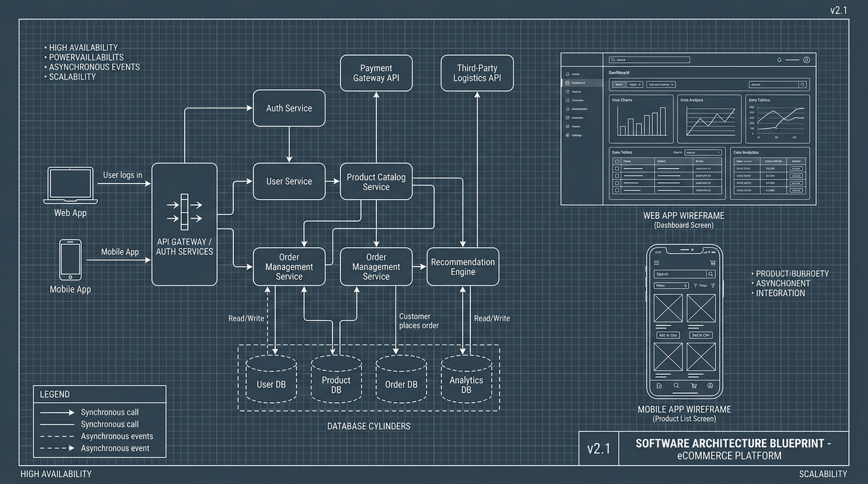The height and width of the screenshot is (484, 868).
Task: Click the Recommendation Engine box
Action: [463, 267]
